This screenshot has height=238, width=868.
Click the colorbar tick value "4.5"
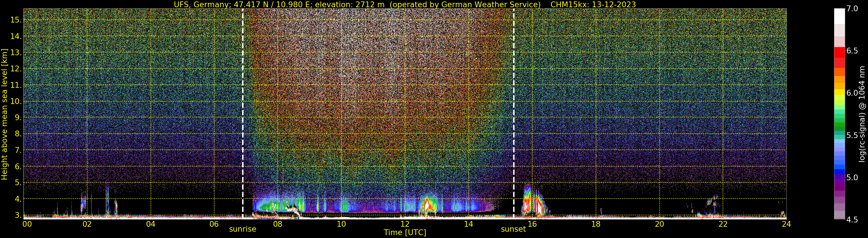click(852, 220)
